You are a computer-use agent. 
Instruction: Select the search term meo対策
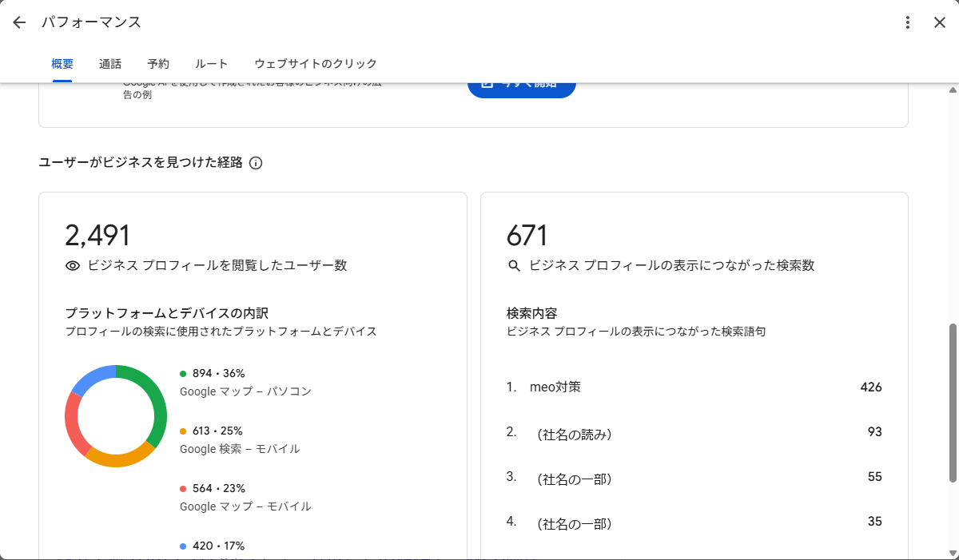pos(555,387)
